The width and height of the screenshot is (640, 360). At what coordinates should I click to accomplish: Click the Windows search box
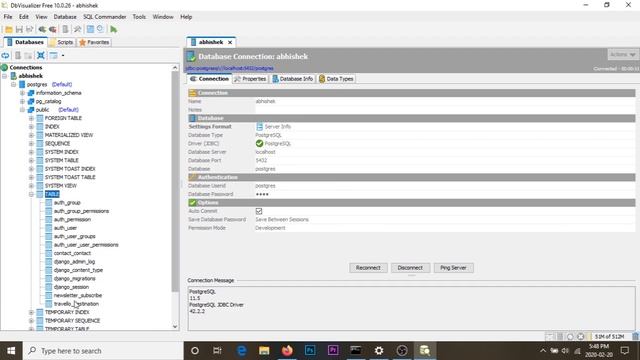pos(103,351)
